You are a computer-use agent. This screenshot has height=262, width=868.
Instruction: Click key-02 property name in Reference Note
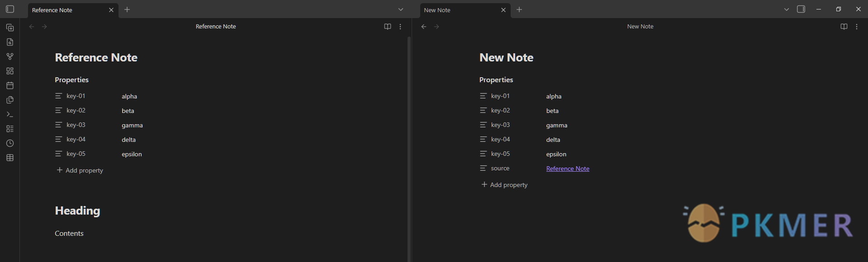76,110
